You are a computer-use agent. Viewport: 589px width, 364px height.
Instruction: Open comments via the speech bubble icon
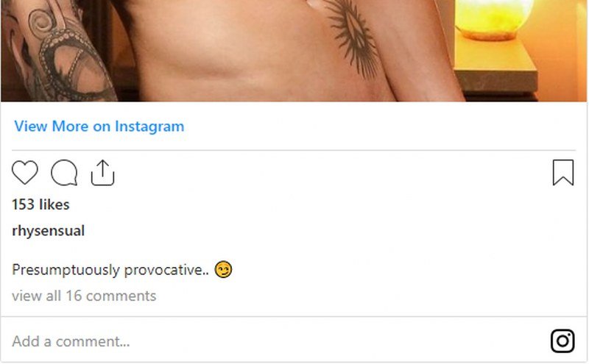coord(64,173)
